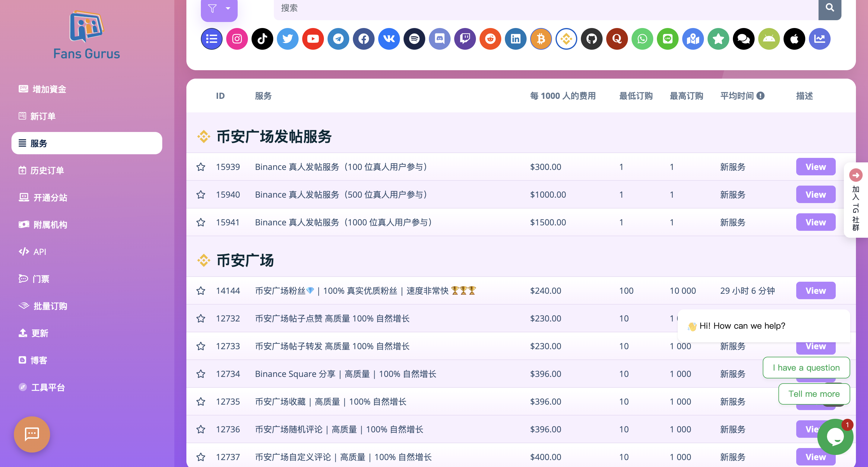Expand the join TG group side panel

[856, 175]
